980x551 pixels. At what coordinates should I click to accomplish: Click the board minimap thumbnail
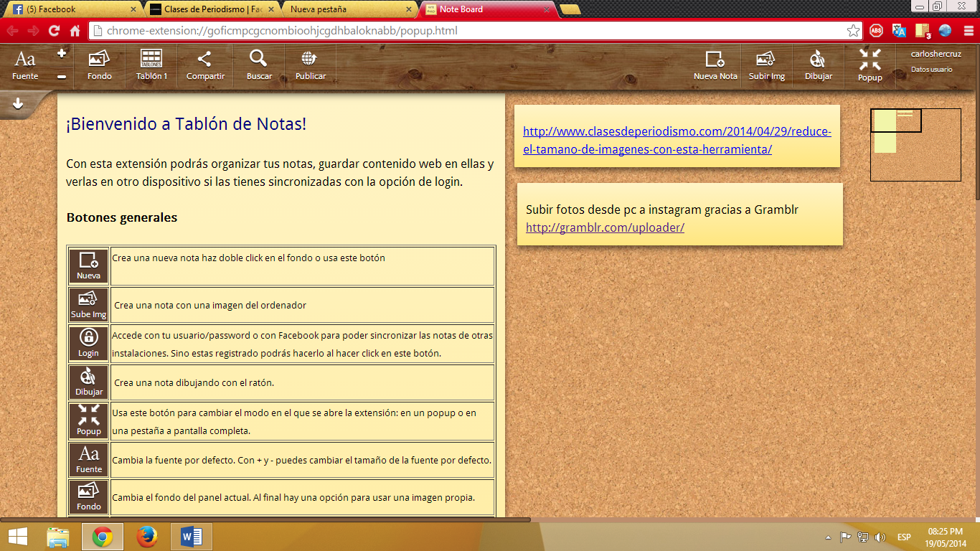pyautogui.click(x=915, y=144)
